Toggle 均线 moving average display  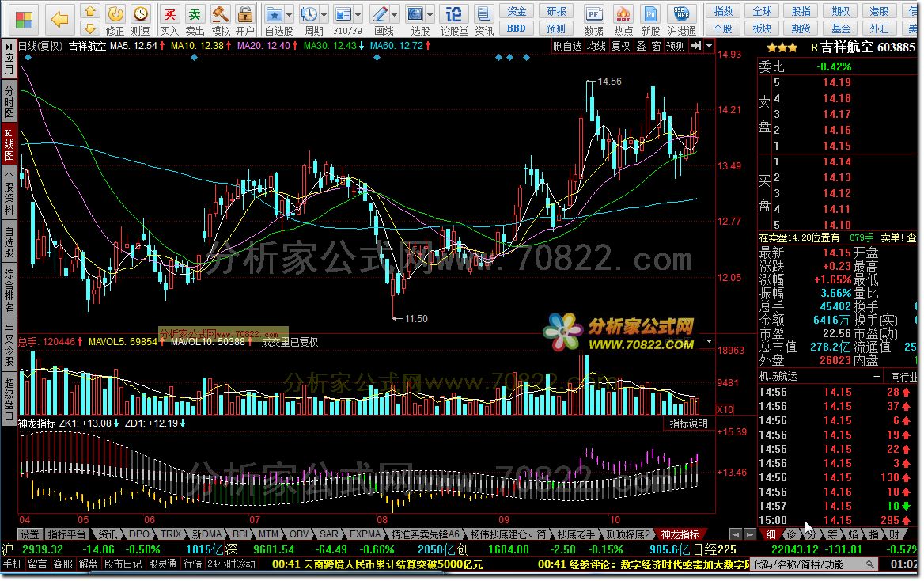[596, 45]
